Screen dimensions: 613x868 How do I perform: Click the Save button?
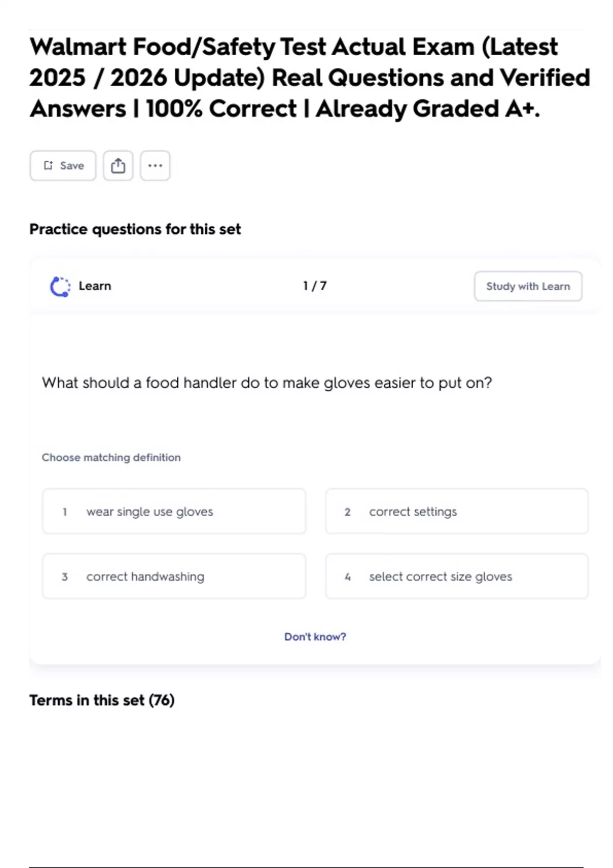click(63, 165)
